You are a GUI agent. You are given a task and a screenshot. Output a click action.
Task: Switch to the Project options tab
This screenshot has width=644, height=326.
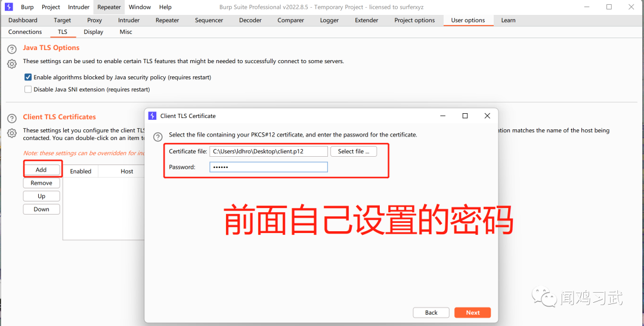pyautogui.click(x=414, y=20)
